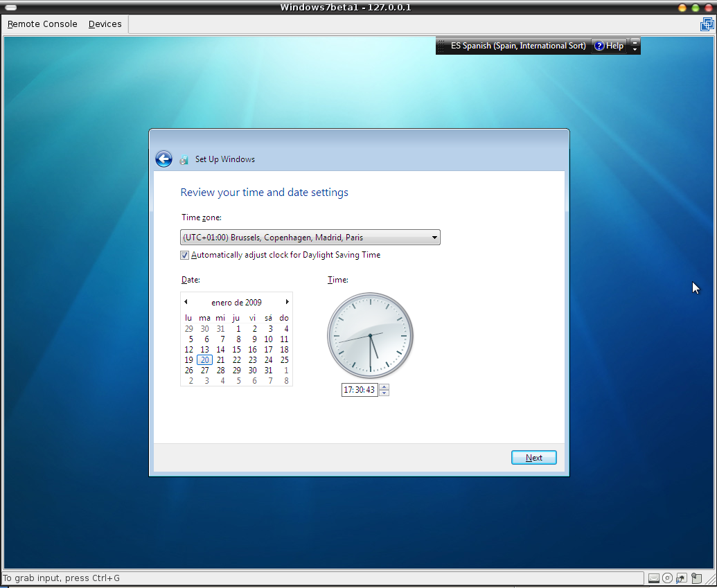Screen dimensions: 717x588
Task: Select day 21 in the calendar
Action: click(x=220, y=360)
